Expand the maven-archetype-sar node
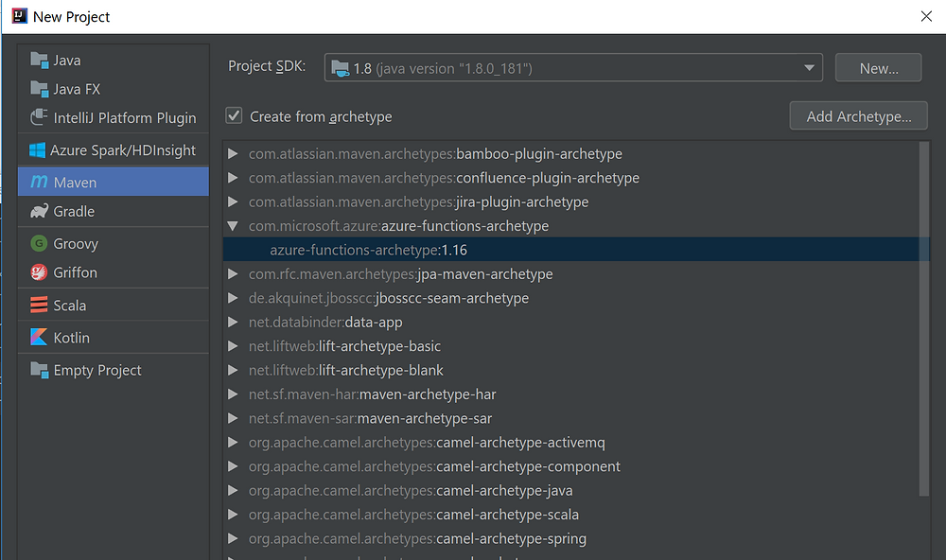The height and width of the screenshot is (560, 946). click(233, 418)
